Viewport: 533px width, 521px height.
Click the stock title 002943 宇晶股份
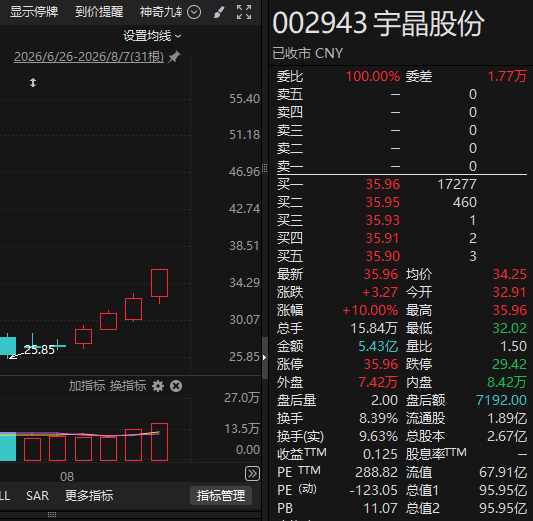(378, 23)
